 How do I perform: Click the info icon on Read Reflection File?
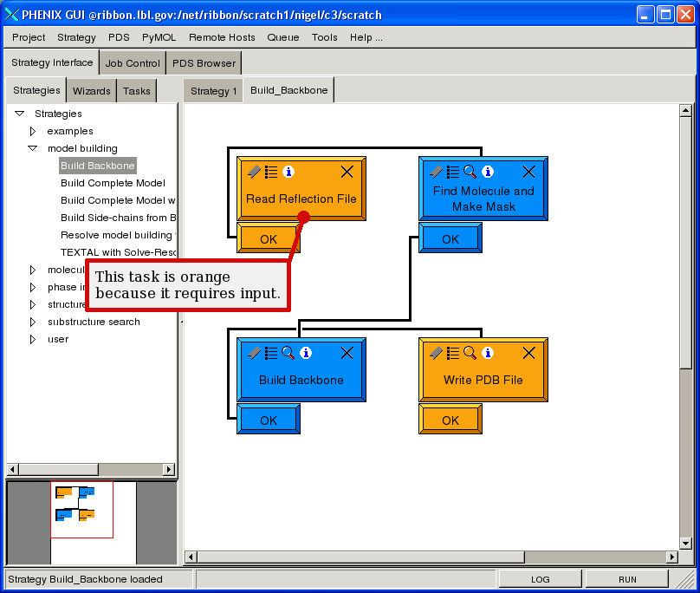pyautogui.click(x=288, y=172)
